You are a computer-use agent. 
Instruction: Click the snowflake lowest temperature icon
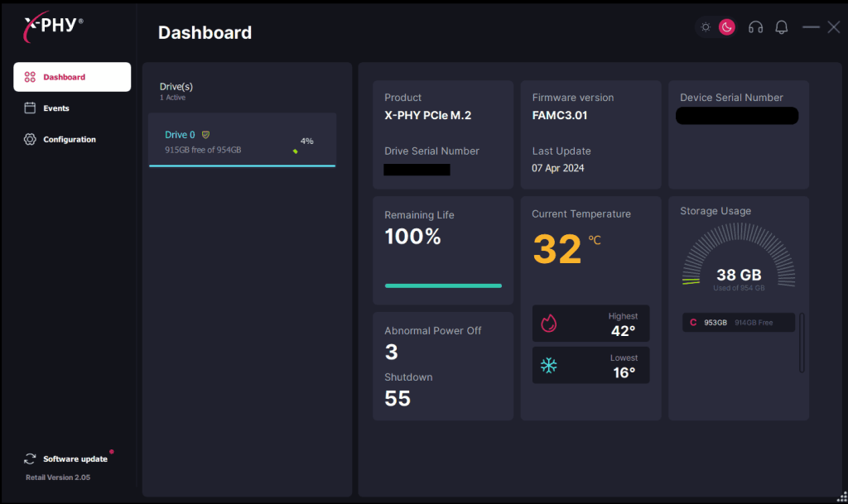click(548, 365)
